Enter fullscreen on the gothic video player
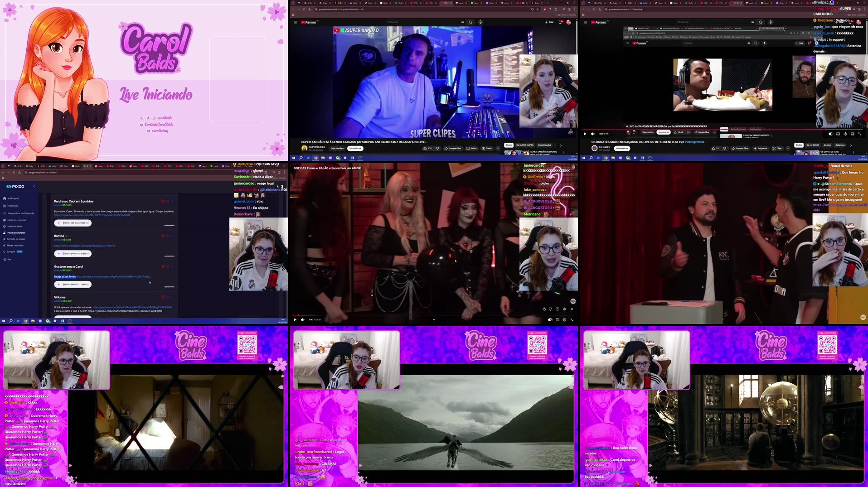Viewport: 868px width, 487px height. pyautogui.click(x=571, y=319)
